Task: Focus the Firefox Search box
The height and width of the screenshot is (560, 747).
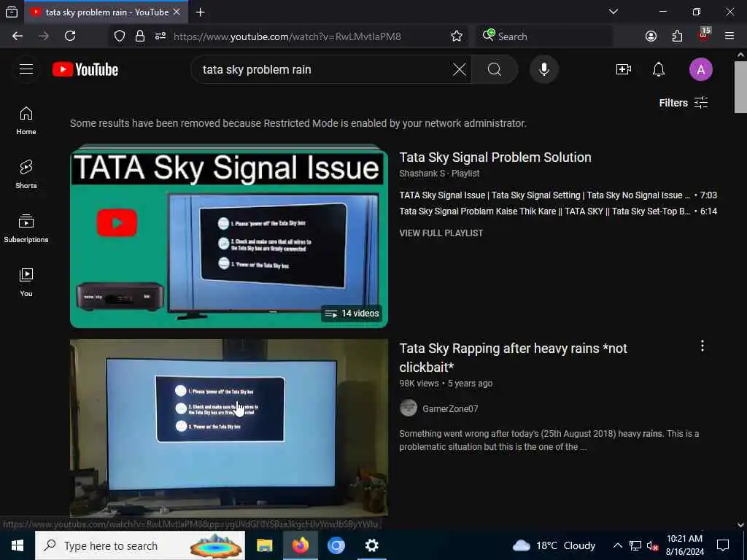Action: [x=544, y=36]
